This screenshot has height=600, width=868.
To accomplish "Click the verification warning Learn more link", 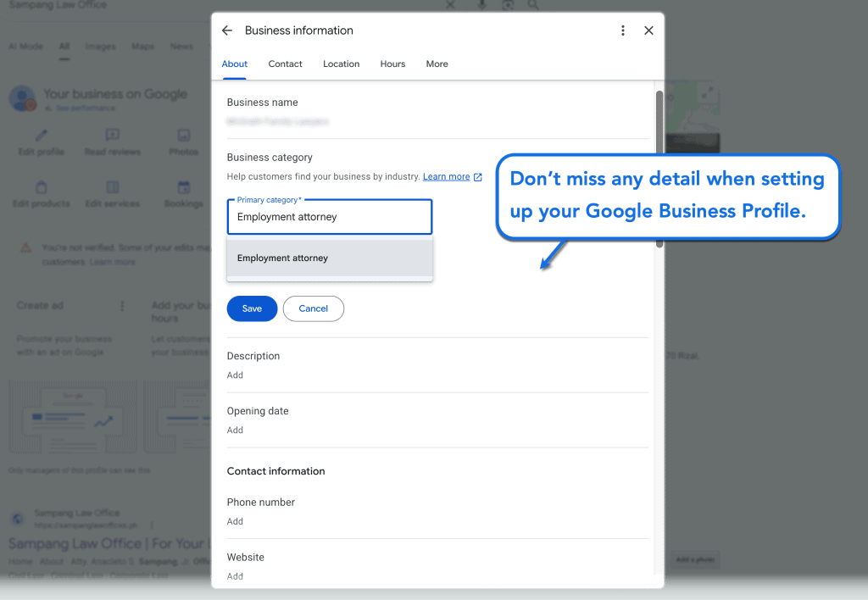I will (x=113, y=262).
